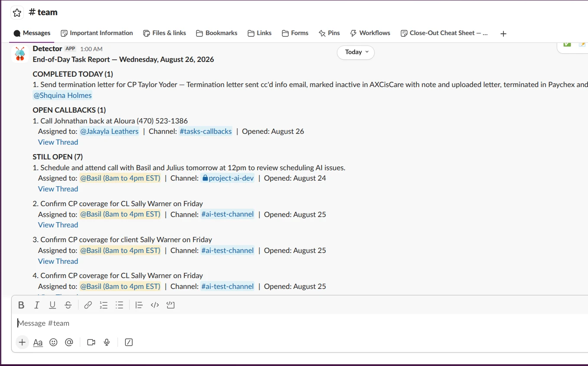Record an audio clip with microphone
Screen dimensions: 588x366
point(107,342)
